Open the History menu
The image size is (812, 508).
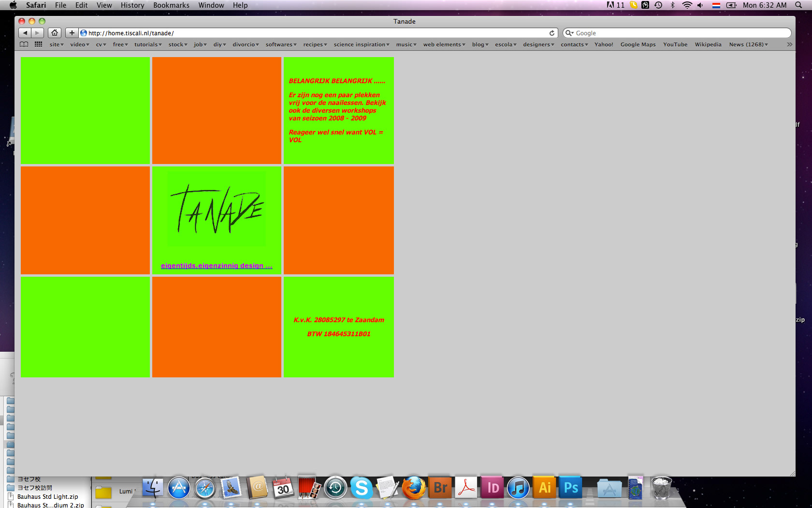132,5
